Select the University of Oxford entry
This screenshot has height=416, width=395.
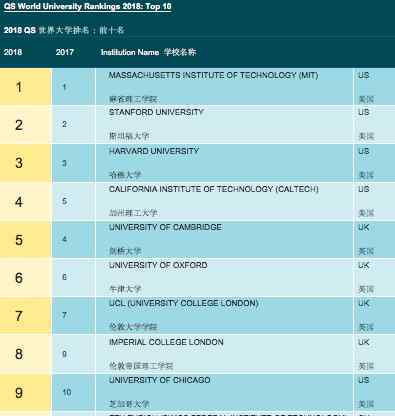(158, 265)
